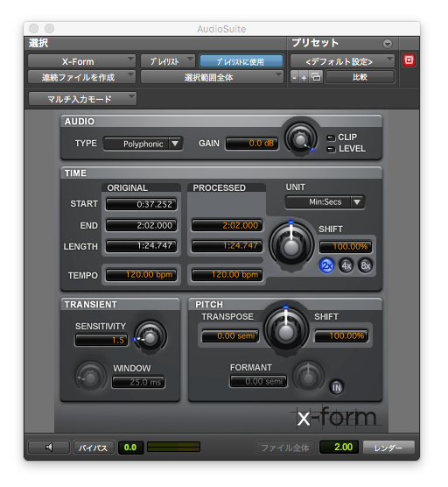Open the X-Form plug-in selector dropdown
Viewport: 448px width, 487px height.
(x=81, y=61)
